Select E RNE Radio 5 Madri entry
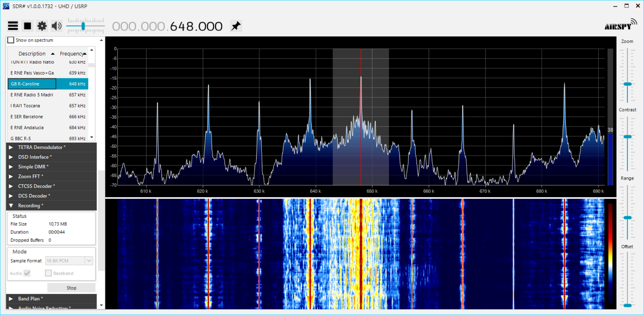Screen dimensions: 644x315 [x=48, y=95]
